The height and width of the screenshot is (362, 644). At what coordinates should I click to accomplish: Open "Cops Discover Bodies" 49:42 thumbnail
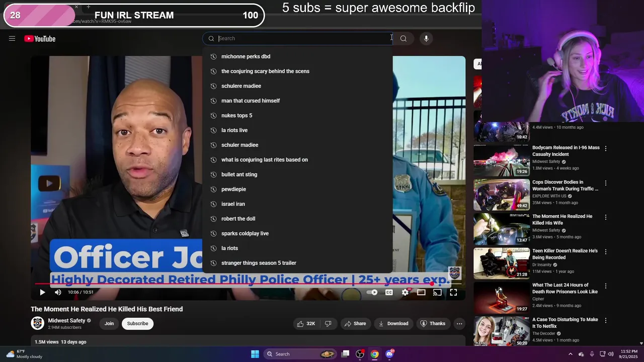[502, 195]
